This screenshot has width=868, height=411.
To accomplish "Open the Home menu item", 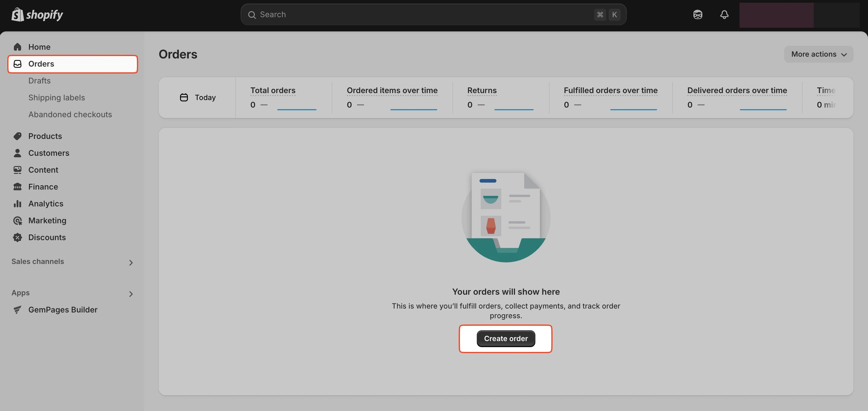I will (73, 47).
